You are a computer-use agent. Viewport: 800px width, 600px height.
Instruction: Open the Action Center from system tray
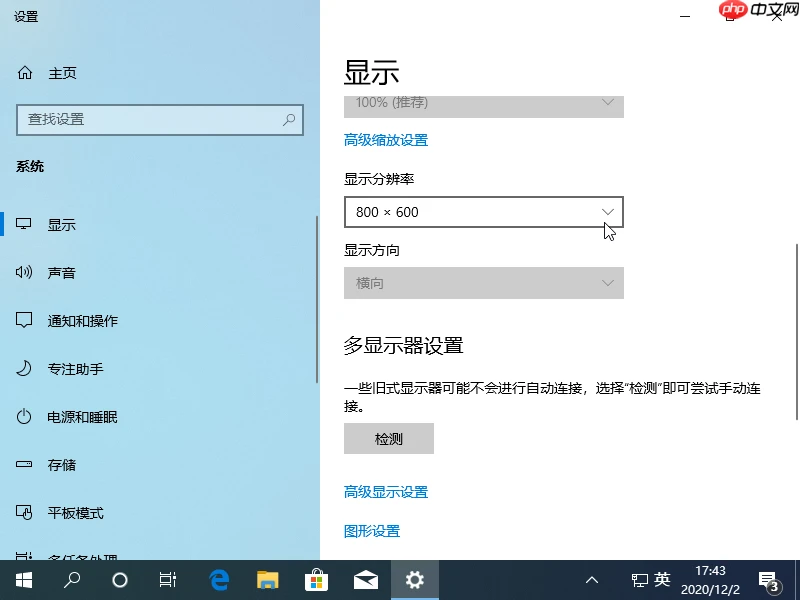pyautogui.click(x=769, y=580)
